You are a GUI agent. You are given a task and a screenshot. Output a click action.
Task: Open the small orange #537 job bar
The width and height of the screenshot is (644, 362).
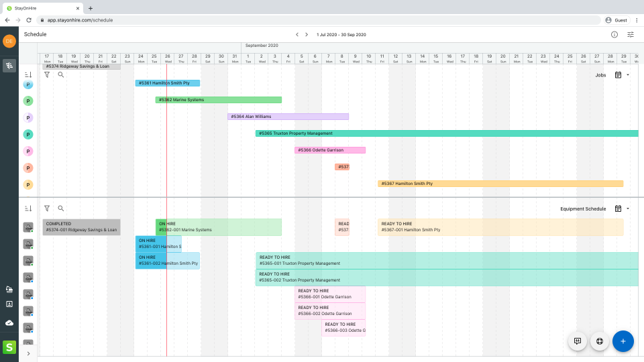[342, 167]
